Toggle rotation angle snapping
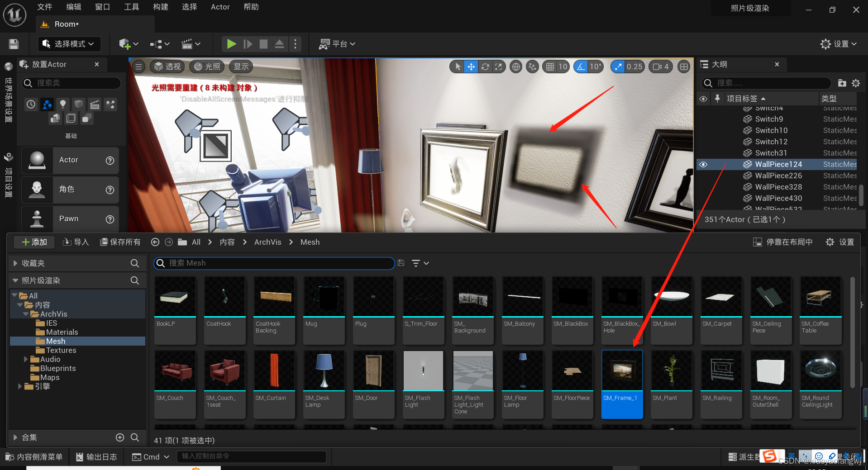The width and height of the screenshot is (868, 470). click(x=581, y=67)
